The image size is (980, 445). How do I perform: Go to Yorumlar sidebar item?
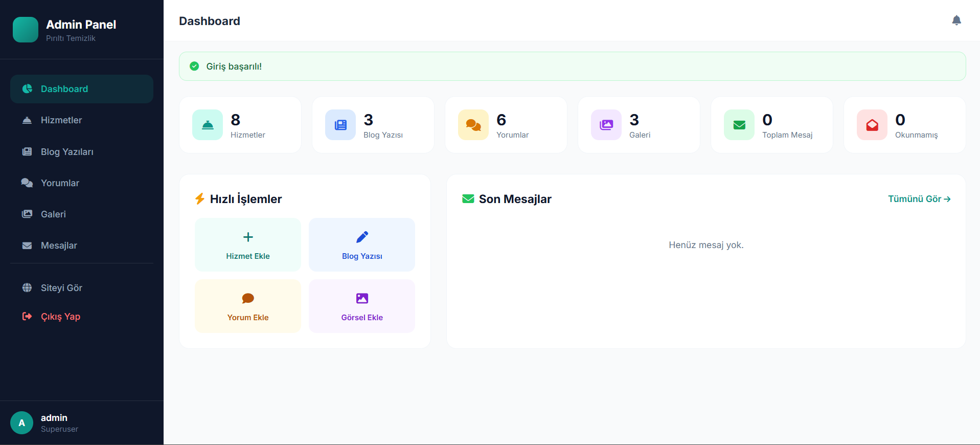click(x=82, y=183)
